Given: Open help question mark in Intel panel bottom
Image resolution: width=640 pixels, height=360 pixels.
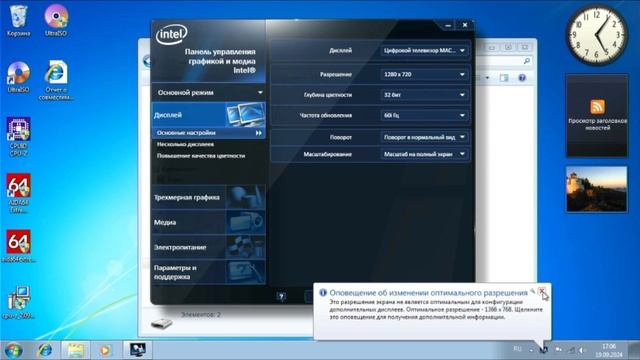Looking at the screenshot, I should [x=281, y=296].
